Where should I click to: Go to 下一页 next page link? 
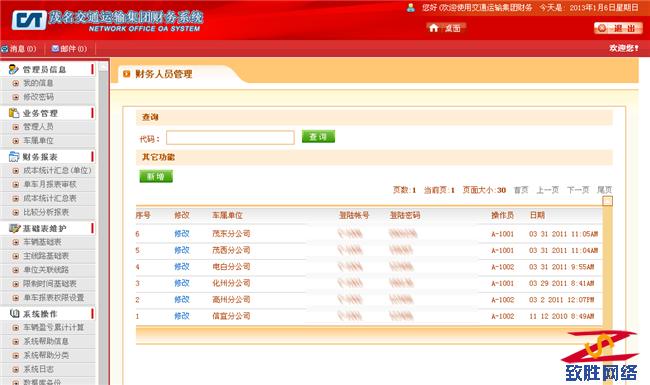[x=578, y=190]
